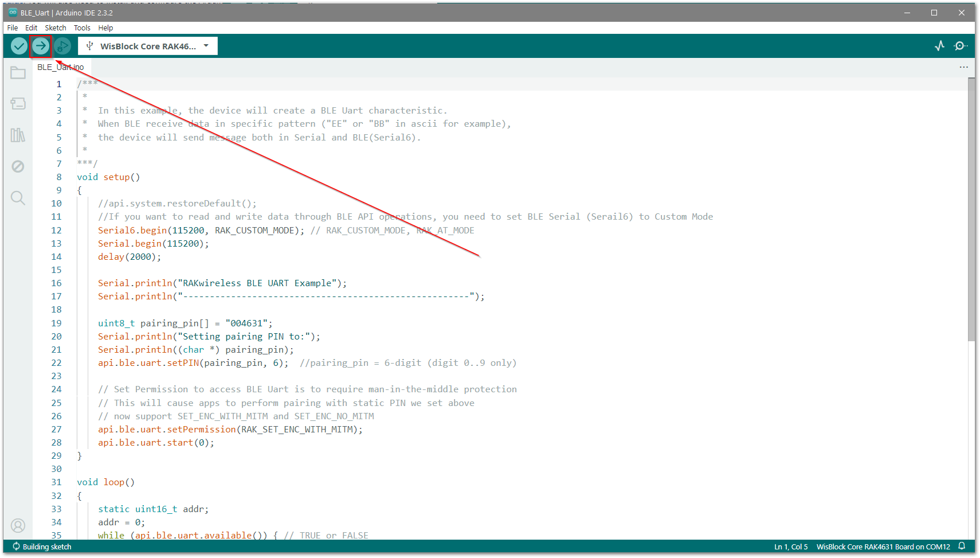Click line number 31 in the gutter
Viewport: 980px width, 558px height.
56,482
